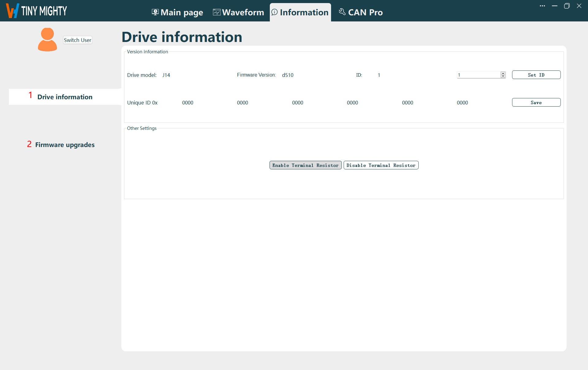This screenshot has height=370, width=588.
Task: Click the CAN Pro wrench icon
Action: point(342,12)
